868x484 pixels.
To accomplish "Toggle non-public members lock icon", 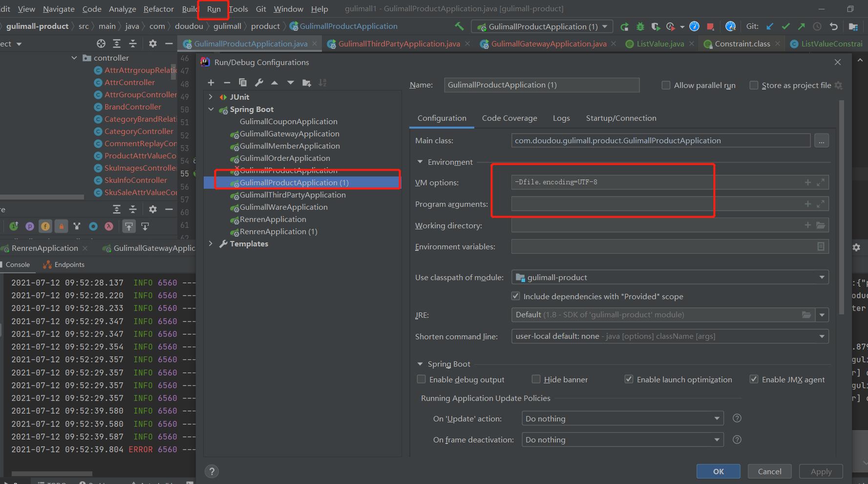I will pyautogui.click(x=61, y=226).
